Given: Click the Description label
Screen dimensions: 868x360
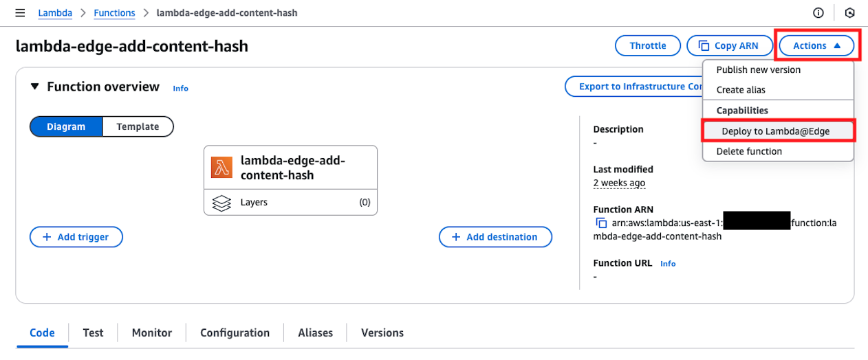Looking at the screenshot, I should point(618,129).
